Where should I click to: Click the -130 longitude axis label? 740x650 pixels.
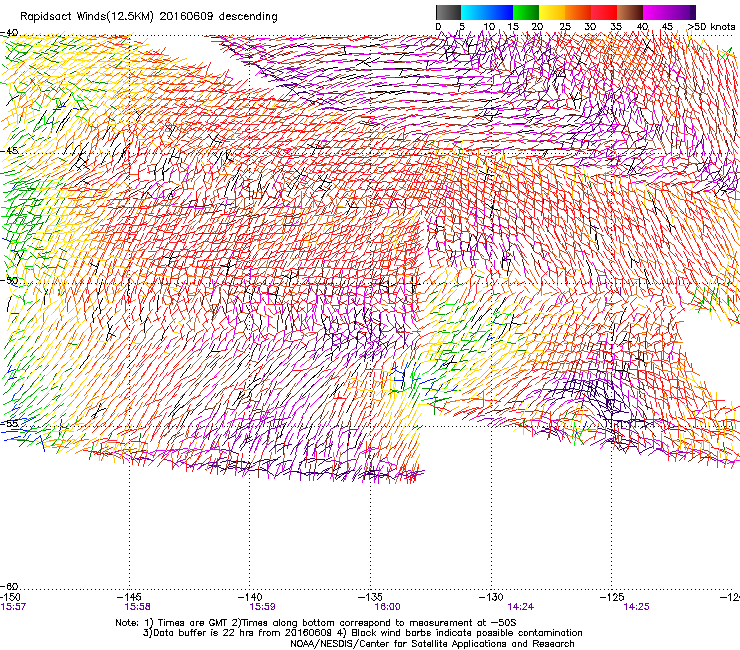point(491,597)
